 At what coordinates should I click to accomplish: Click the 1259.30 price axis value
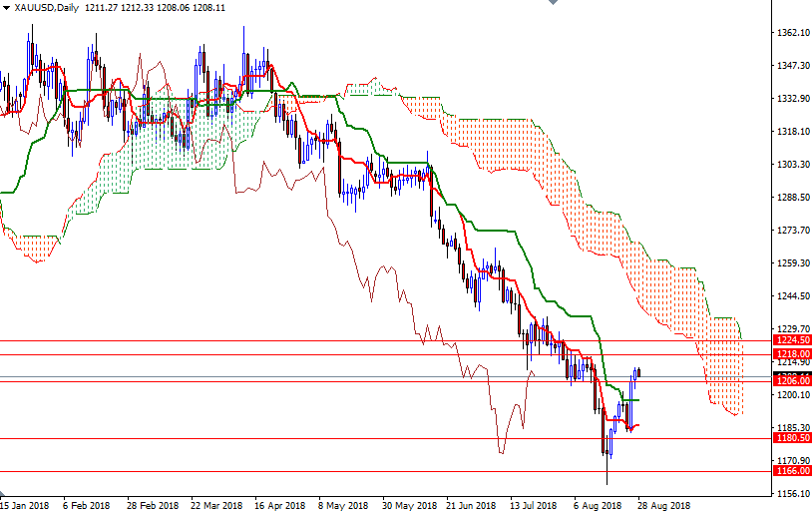coord(791,263)
